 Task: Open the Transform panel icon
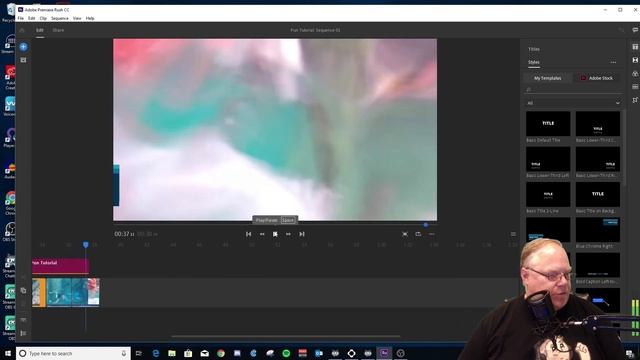(635, 100)
